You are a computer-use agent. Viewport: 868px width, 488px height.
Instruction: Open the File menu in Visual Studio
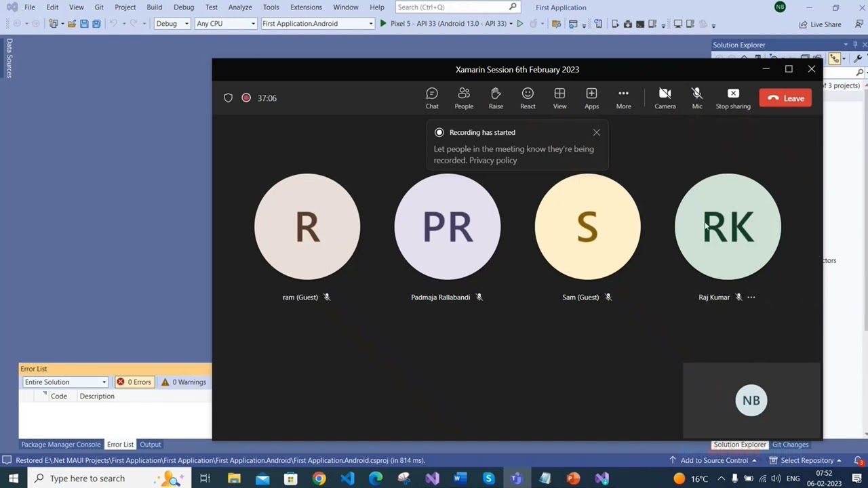(x=30, y=7)
